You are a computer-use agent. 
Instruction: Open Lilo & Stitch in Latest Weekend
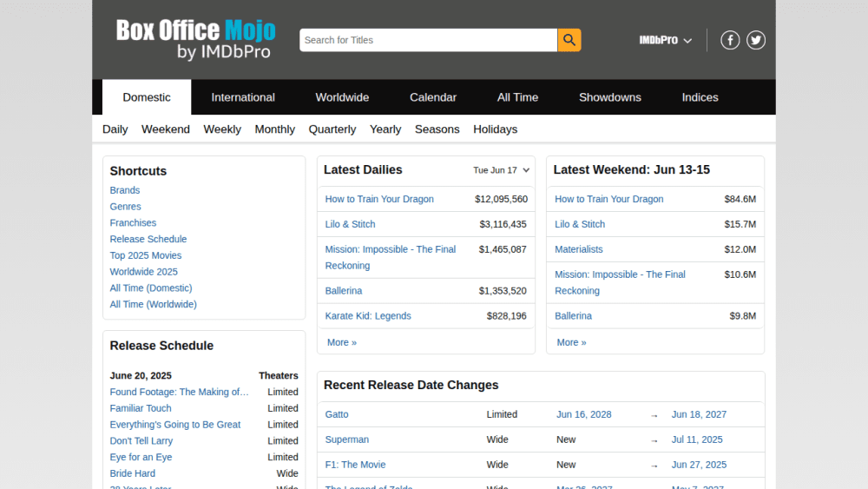pos(580,224)
